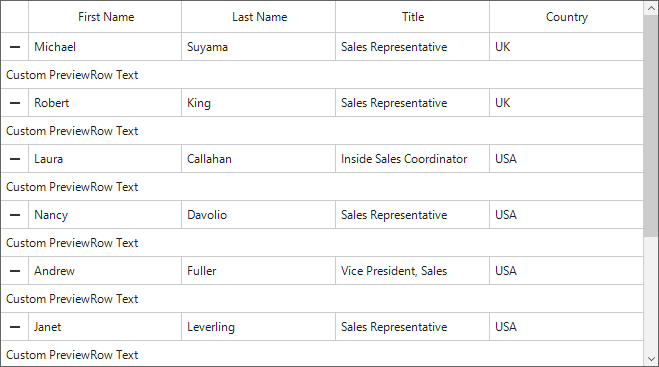
Task: Select the Inside Sales Coordinator cell
Action: pos(412,159)
